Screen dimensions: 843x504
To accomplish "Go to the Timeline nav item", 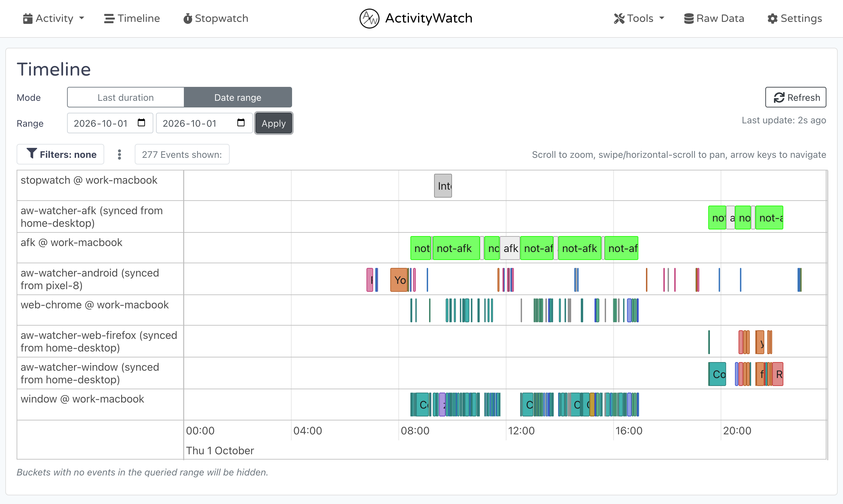I will point(132,18).
